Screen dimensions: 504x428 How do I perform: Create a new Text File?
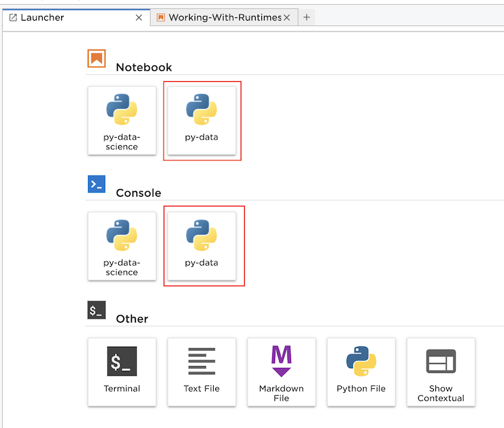tap(201, 371)
